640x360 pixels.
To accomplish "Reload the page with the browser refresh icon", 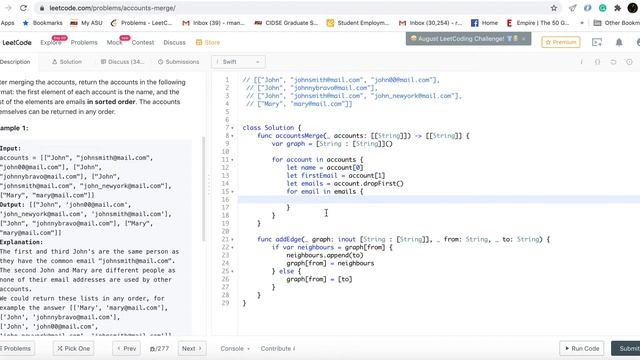I will click(23, 8).
